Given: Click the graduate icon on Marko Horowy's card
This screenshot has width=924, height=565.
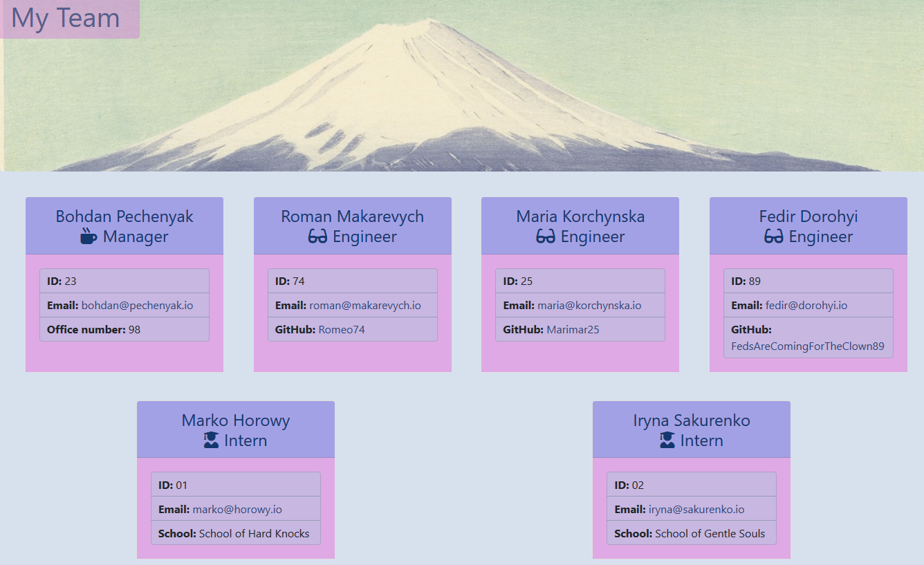Looking at the screenshot, I should click(212, 440).
